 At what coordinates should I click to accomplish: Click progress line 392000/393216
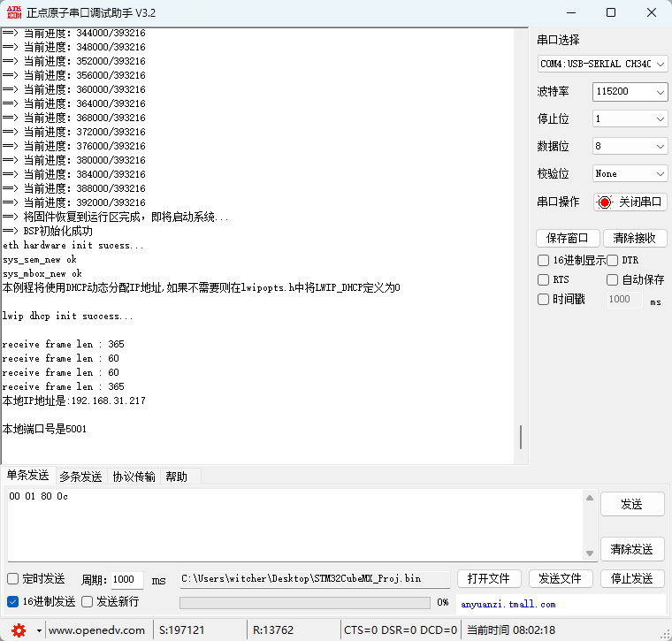(x=74, y=202)
